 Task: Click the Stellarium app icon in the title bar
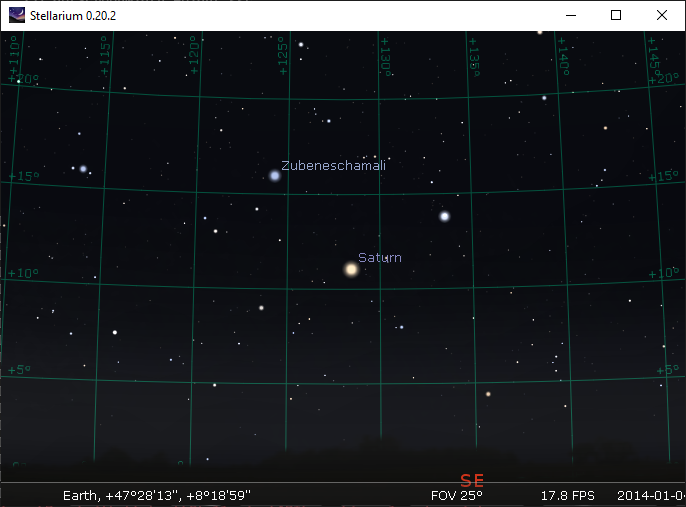[x=17, y=15]
